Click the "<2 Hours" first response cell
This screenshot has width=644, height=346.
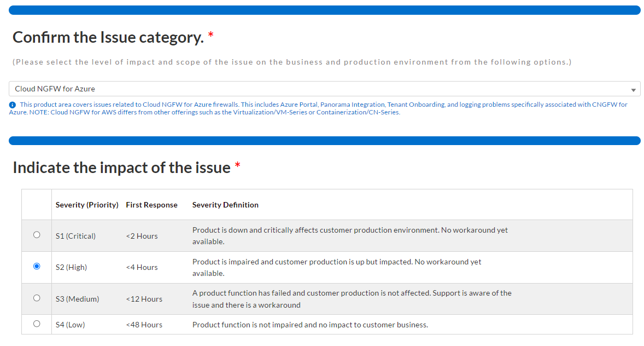(x=142, y=236)
